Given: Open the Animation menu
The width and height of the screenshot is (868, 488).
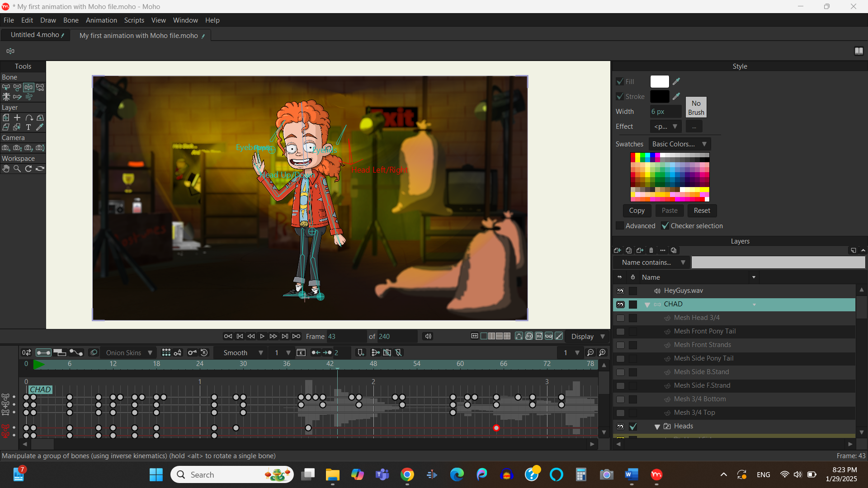Looking at the screenshot, I should tap(101, 20).
